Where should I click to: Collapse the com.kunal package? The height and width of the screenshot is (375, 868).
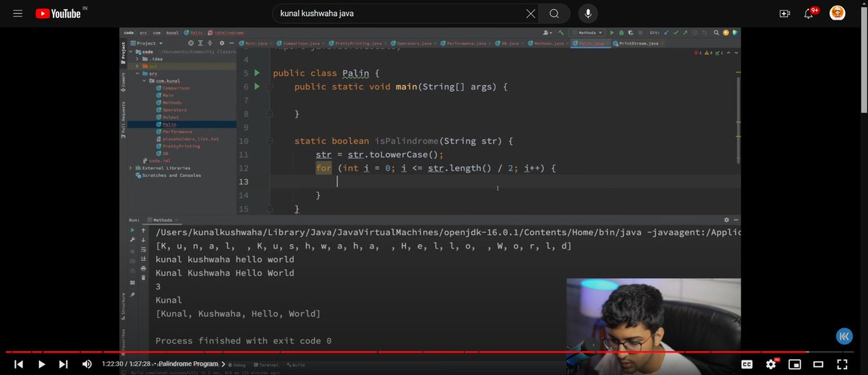[143, 81]
